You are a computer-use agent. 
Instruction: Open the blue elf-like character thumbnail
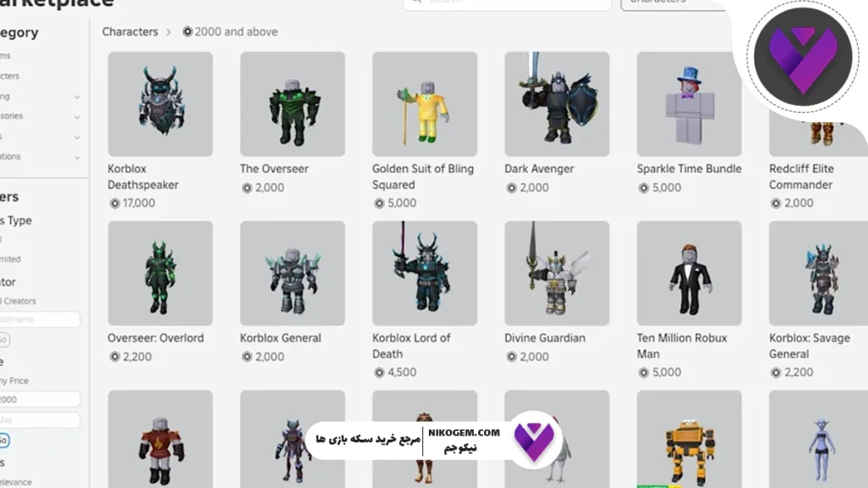818,440
